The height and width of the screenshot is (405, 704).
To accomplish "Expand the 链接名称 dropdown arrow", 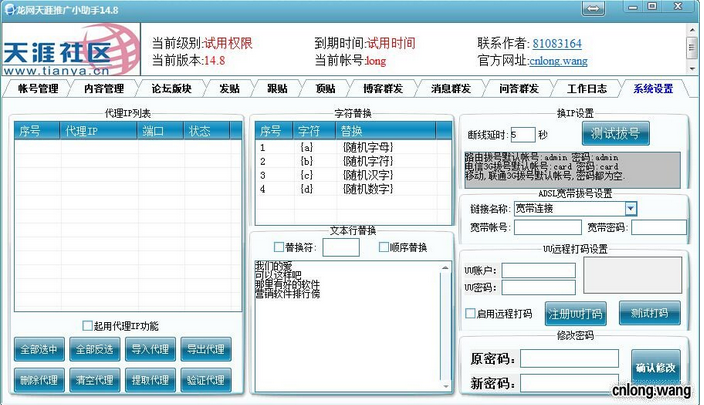I will (x=631, y=208).
